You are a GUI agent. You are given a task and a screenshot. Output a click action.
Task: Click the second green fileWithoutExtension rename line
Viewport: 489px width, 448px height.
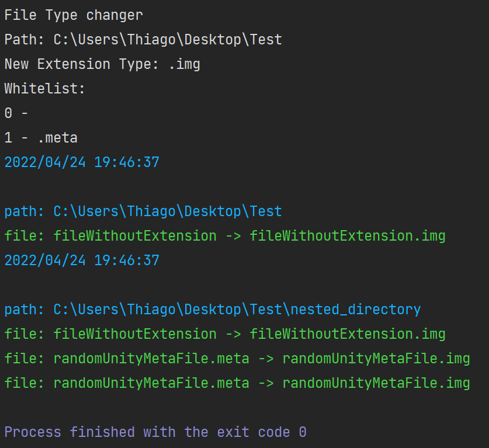click(225, 334)
